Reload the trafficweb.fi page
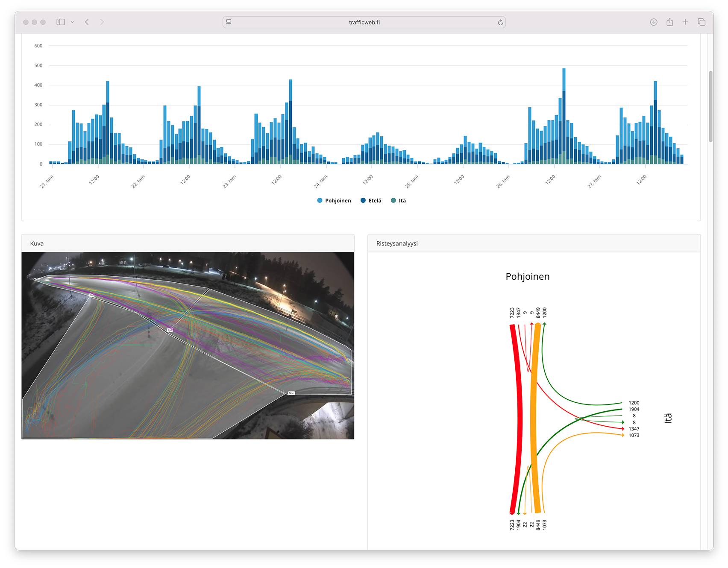 500,22
